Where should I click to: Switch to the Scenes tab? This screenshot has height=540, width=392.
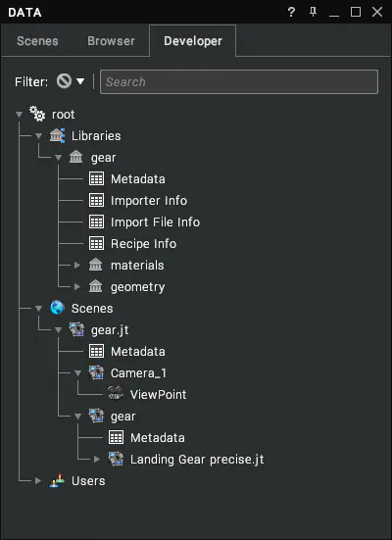(x=37, y=41)
